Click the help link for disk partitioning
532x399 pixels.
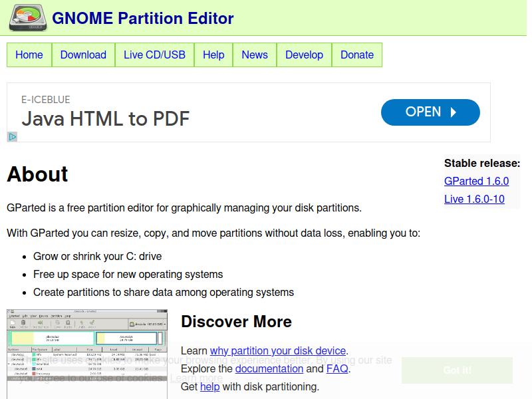[210, 387]
